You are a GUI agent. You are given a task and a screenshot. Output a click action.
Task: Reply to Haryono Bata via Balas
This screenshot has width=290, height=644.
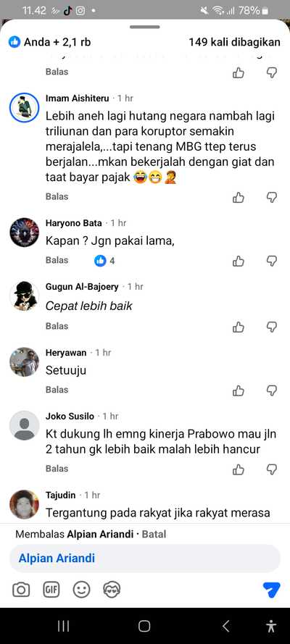click(57, 260)
